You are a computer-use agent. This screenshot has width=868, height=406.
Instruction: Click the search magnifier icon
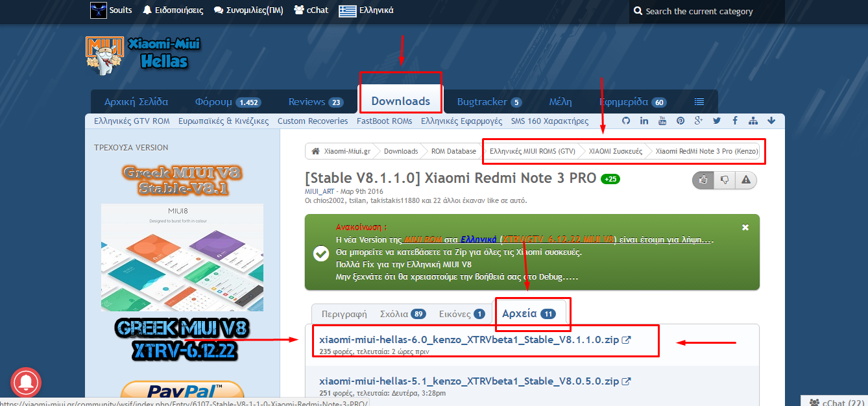tap(638, 11)
